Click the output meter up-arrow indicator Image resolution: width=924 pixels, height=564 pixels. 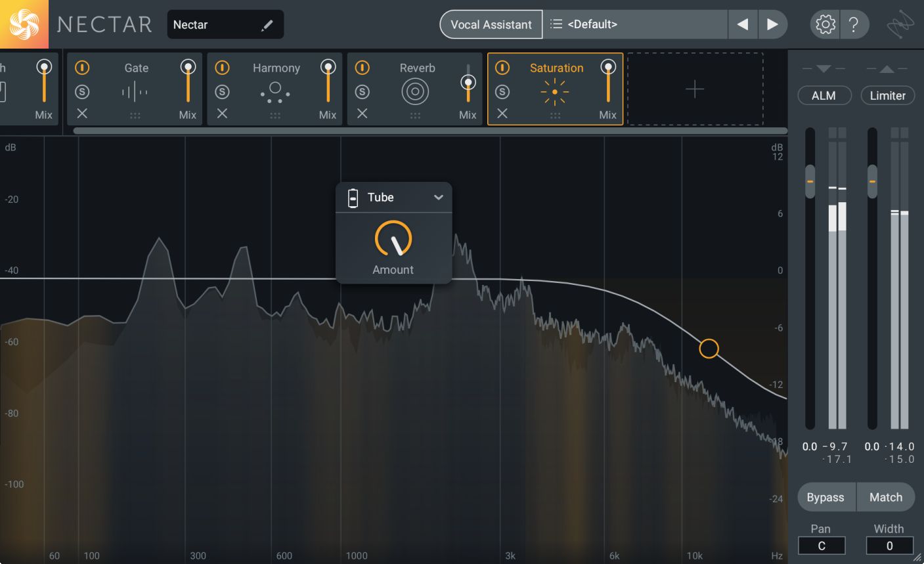point(887,68)
